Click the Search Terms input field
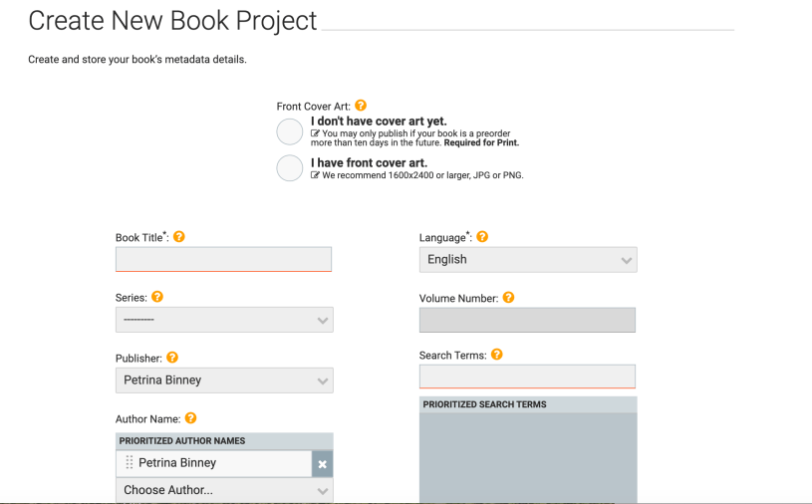The image size is (812, 504). tap(527, 377)
